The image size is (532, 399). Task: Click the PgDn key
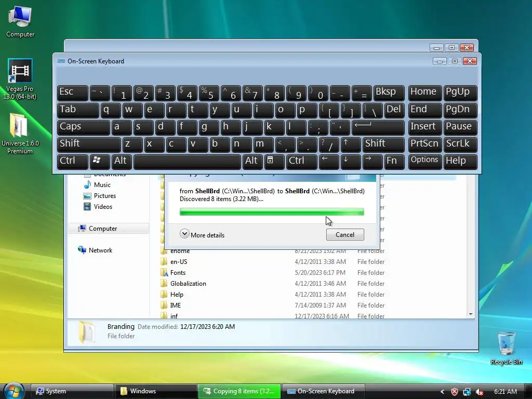[x=460, y=110]
